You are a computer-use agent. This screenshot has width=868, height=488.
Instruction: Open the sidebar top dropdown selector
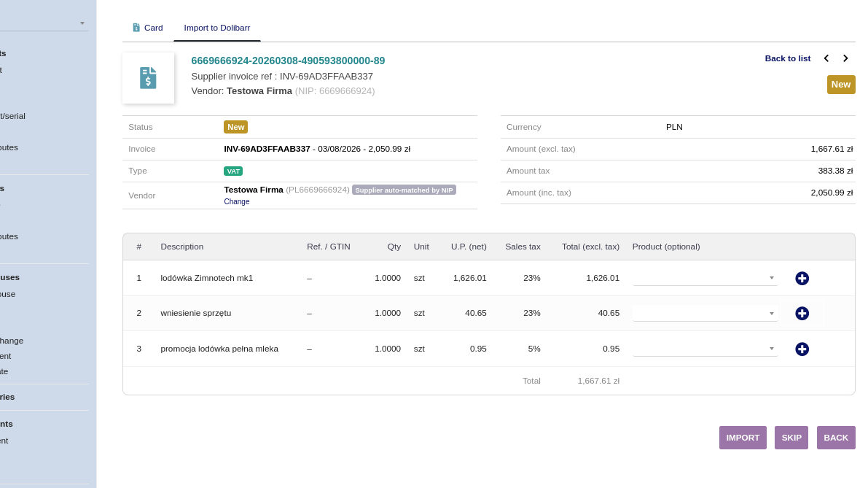click(x=44, y=23)
